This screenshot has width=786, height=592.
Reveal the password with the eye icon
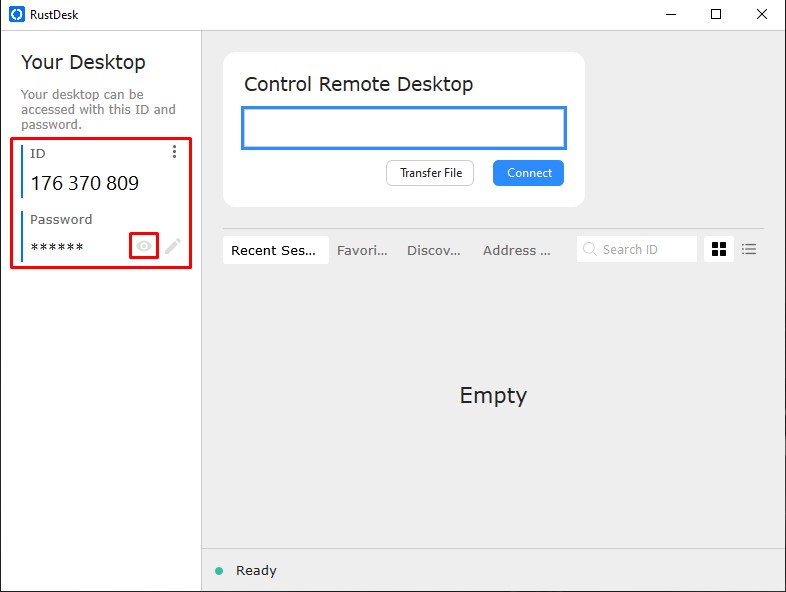coord(144,246)
